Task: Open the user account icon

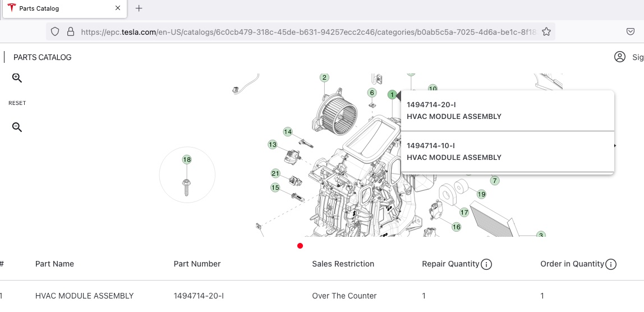Action: click(619, 57)
